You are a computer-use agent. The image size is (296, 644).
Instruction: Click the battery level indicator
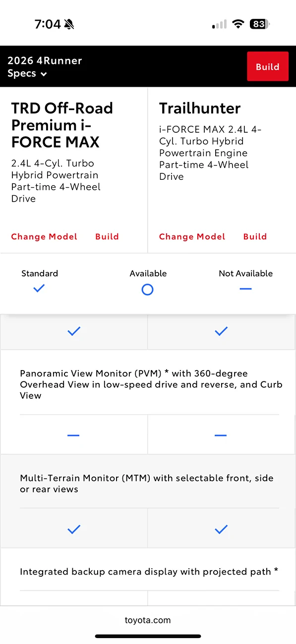click(258, 23)
